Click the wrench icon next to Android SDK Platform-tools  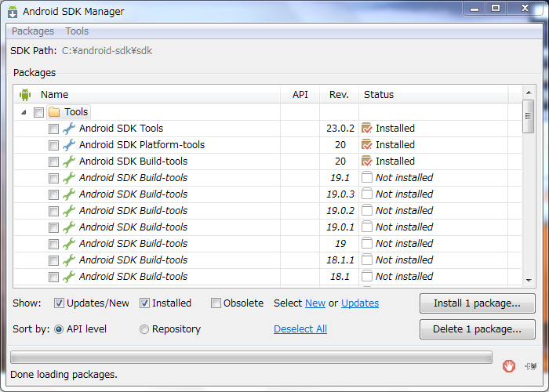69,145
